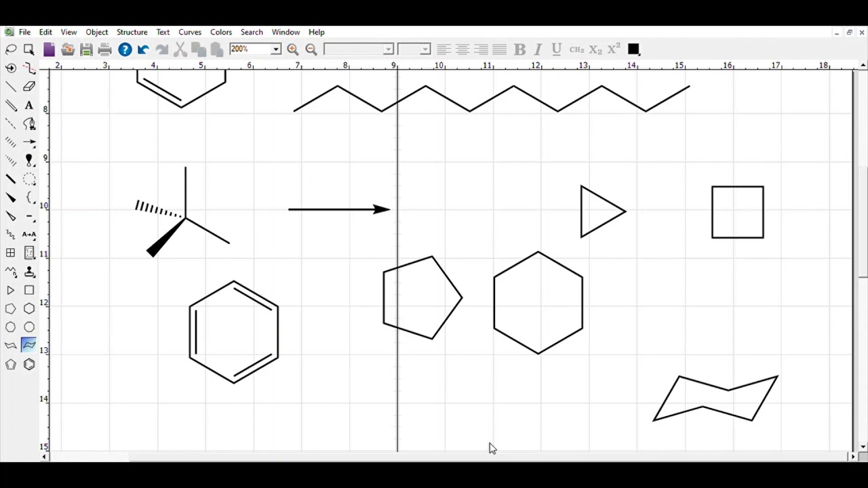Select the Structure Perspective tool

point(11,68)
